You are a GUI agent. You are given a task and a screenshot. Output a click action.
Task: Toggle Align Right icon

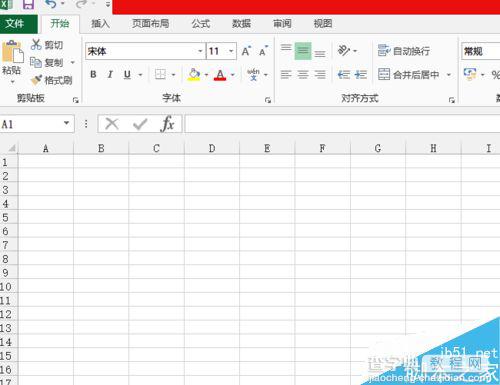320,74
